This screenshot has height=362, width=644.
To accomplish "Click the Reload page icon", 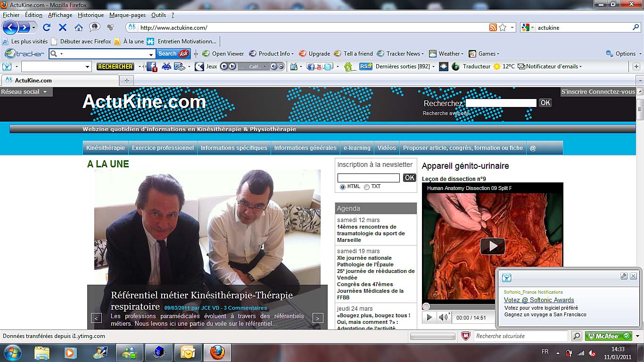I will (x=47, y=27).
